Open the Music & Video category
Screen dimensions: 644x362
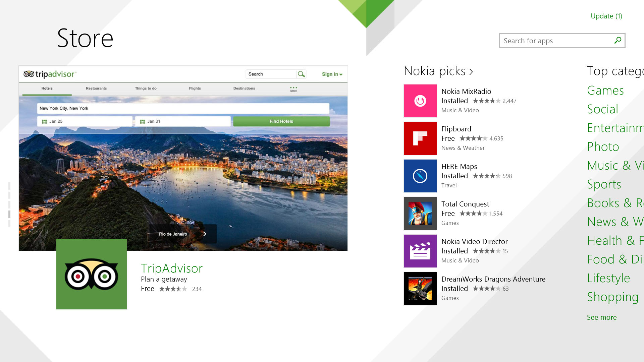615,166
